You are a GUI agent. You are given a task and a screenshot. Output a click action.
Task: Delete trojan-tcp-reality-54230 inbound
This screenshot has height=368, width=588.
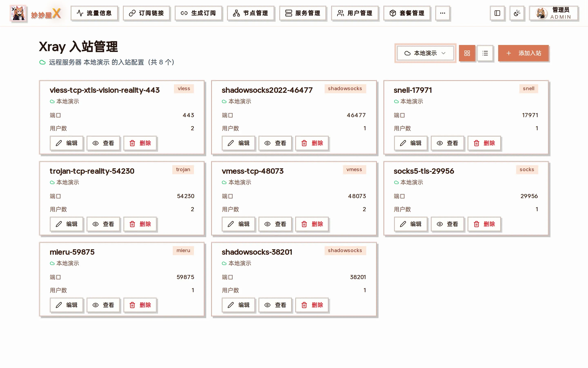coord(140,224)
